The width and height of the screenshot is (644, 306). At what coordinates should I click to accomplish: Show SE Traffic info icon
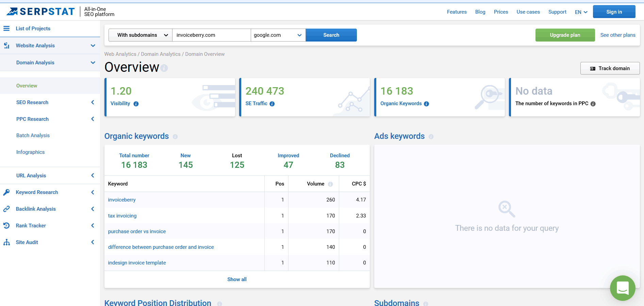[272, 104]
